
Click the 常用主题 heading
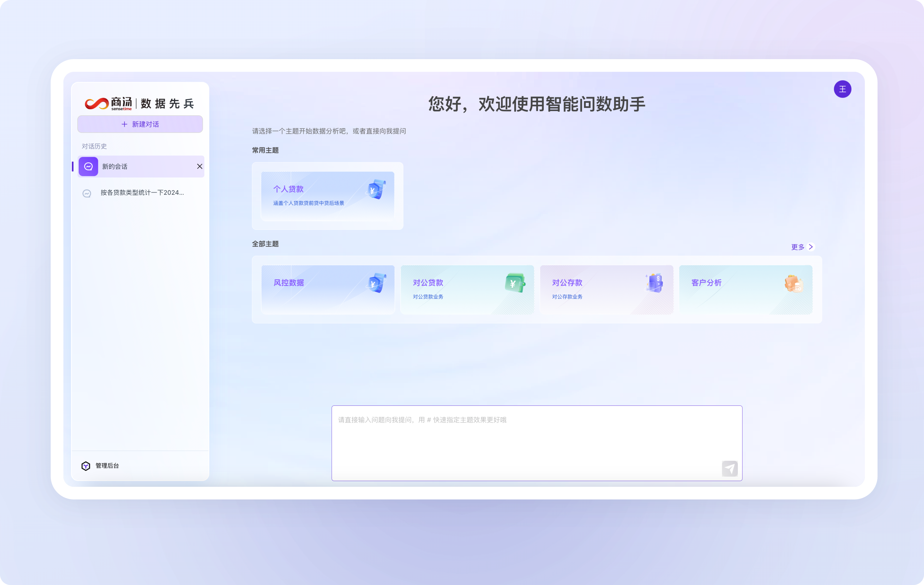(265, 150)
